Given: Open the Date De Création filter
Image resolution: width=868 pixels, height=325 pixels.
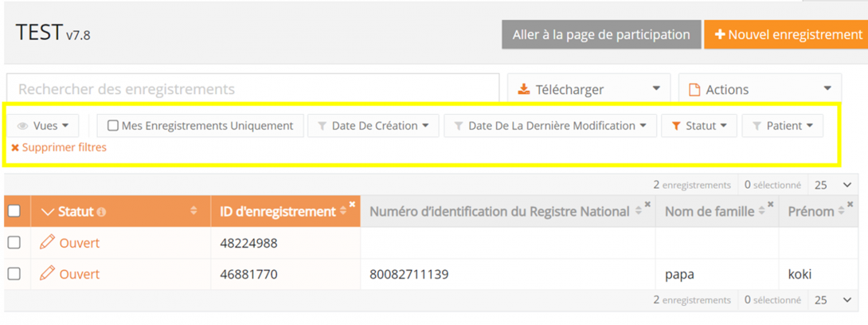Looking at the screenshot, I should 373,126.
